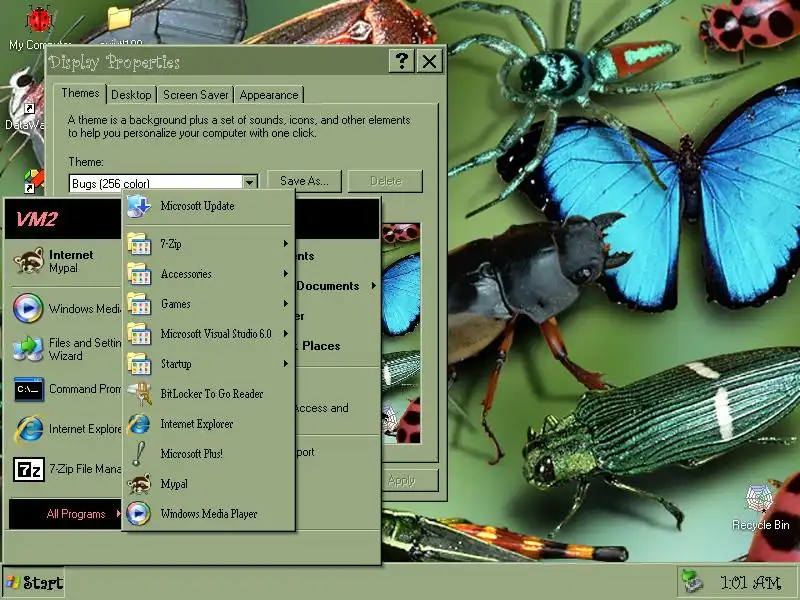Click the Display Properties help question mark
Image resolution: width=800 pixels, height=600 pixels.
pyautogui.click(x=402, y=62)
